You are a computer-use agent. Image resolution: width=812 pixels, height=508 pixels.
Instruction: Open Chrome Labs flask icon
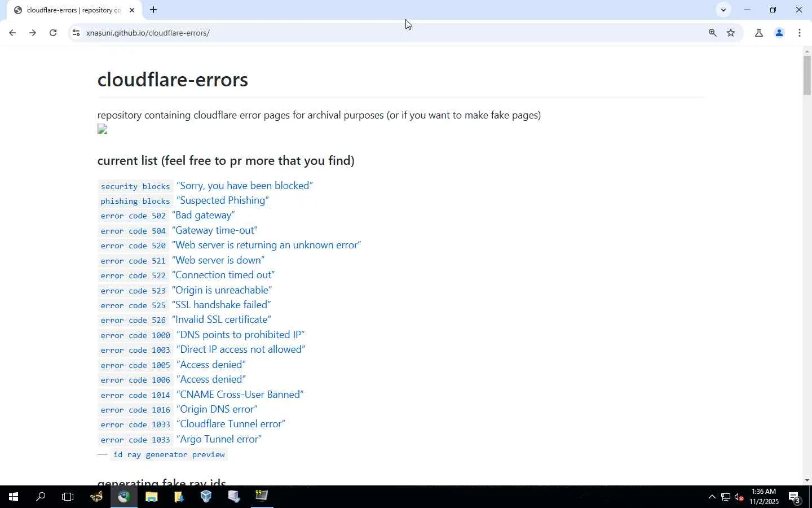pos(759,33)
